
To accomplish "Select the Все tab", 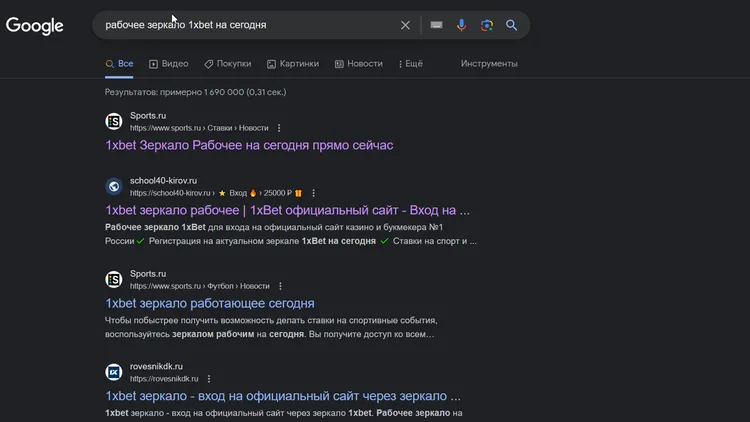I will click(x=120, y=64).
